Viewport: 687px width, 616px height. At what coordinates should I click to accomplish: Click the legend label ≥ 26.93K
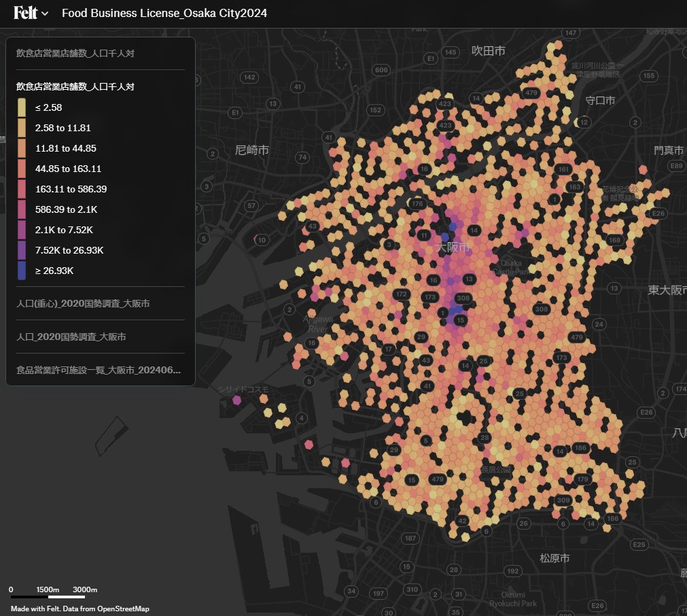click(54, 271)
